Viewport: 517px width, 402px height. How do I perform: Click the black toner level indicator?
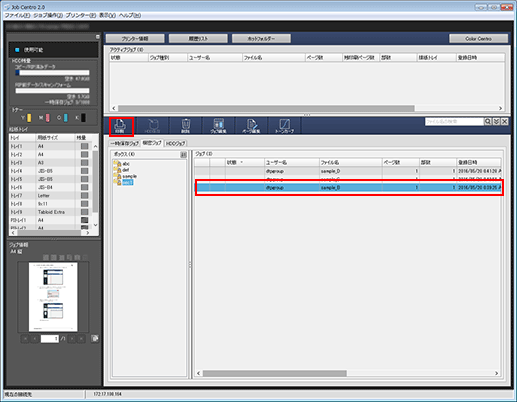pos(83,118)
